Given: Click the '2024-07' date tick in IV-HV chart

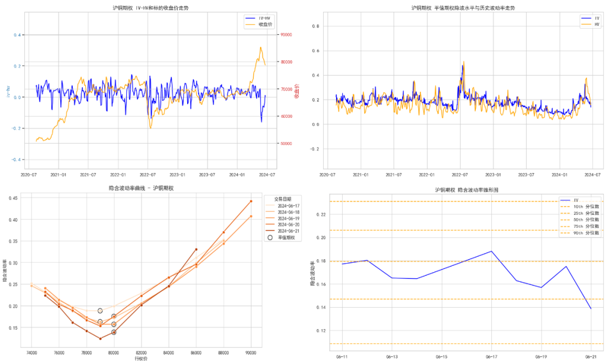Looking at the screenshot, I should click(267, 175).
